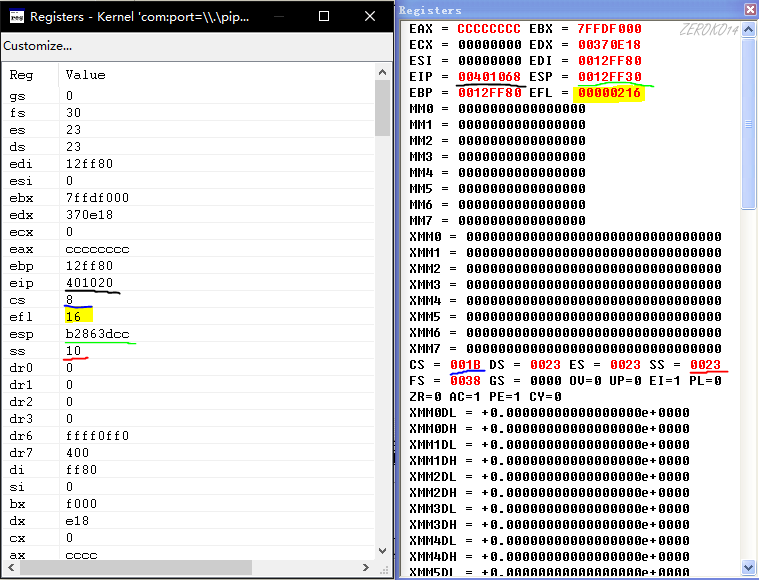Click CS value 001B in right panel
Screen dimensions: 759x580
pyautogui.click(x=466, y=365)
